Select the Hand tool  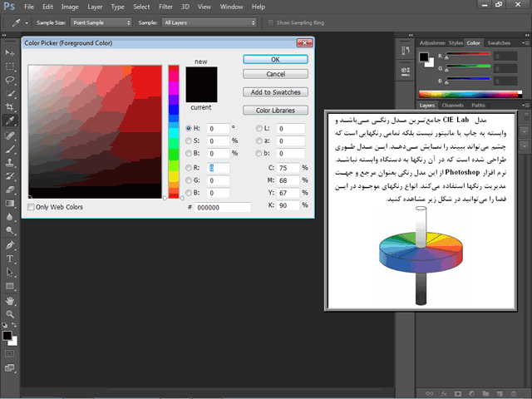pyautogui.click(x=10, y=300)
